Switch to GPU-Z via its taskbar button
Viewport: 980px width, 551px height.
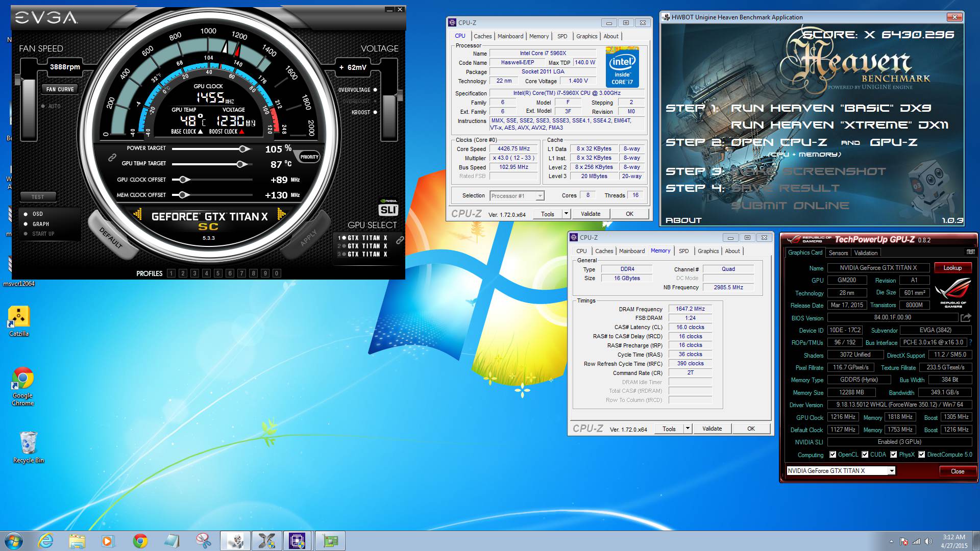point(330,541)
